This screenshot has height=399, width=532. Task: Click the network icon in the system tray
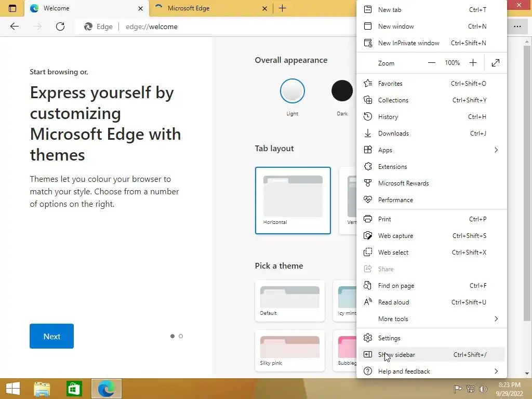click(x=471, y=389)
